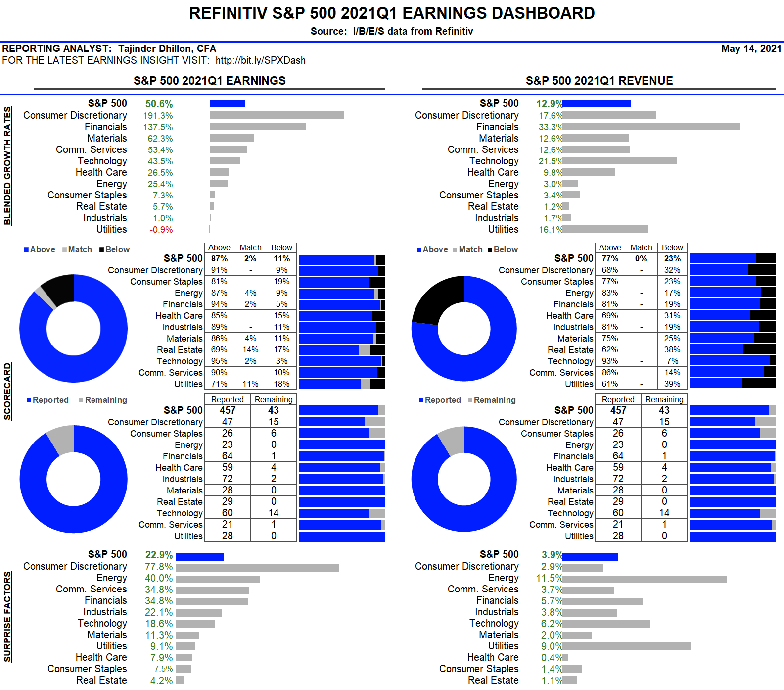The height and width of the screenshot is (690, 784).
Task: Click the S&P 500 revenue Above value 77%
Action: click(610, 258)
